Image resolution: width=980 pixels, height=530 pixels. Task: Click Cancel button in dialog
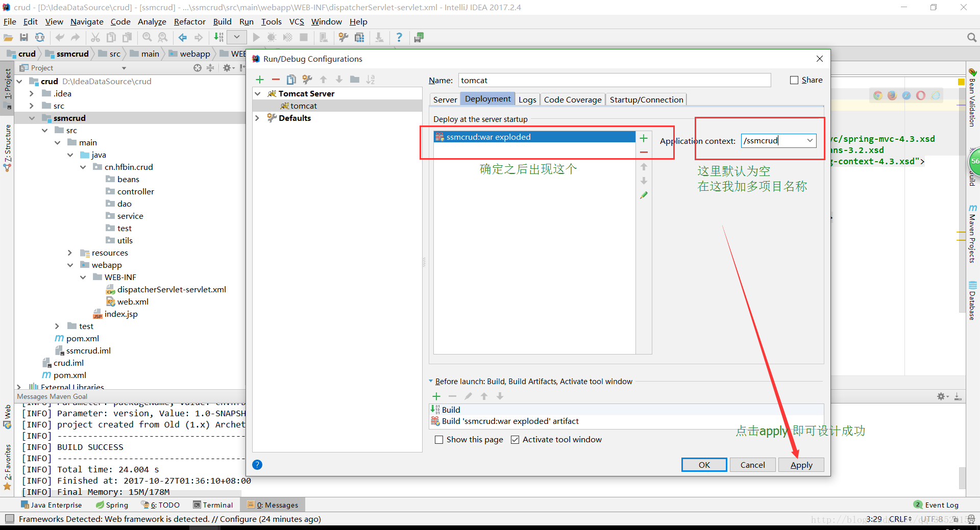point(752,465)
